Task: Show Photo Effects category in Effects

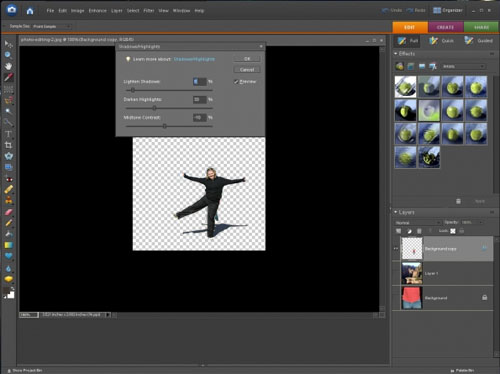Action: [422, 66]
